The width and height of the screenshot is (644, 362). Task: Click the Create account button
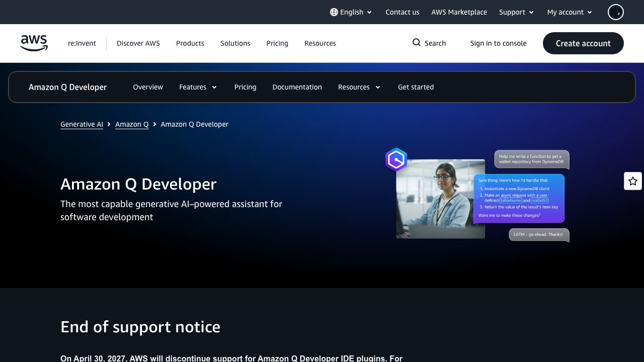coord(583,43)
